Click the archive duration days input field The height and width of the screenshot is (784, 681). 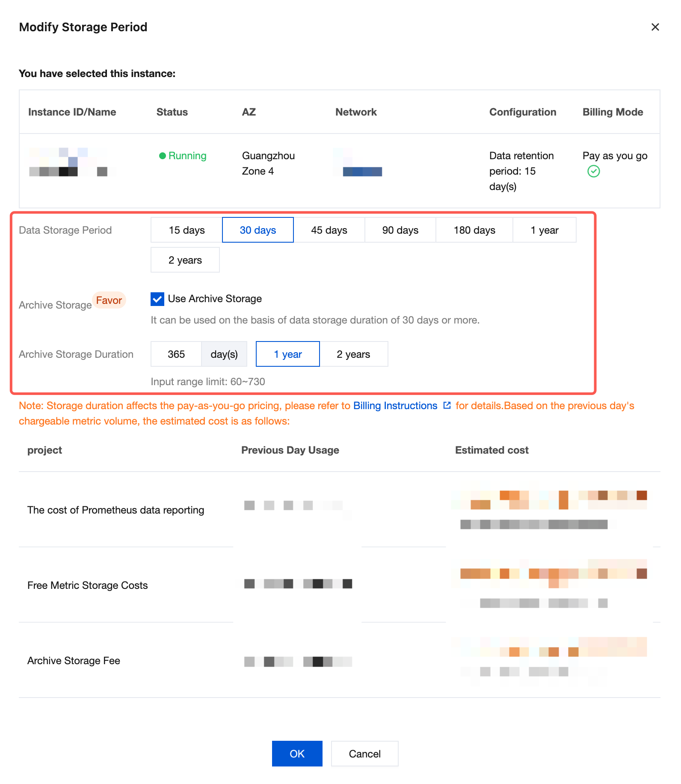click(176, 354)
